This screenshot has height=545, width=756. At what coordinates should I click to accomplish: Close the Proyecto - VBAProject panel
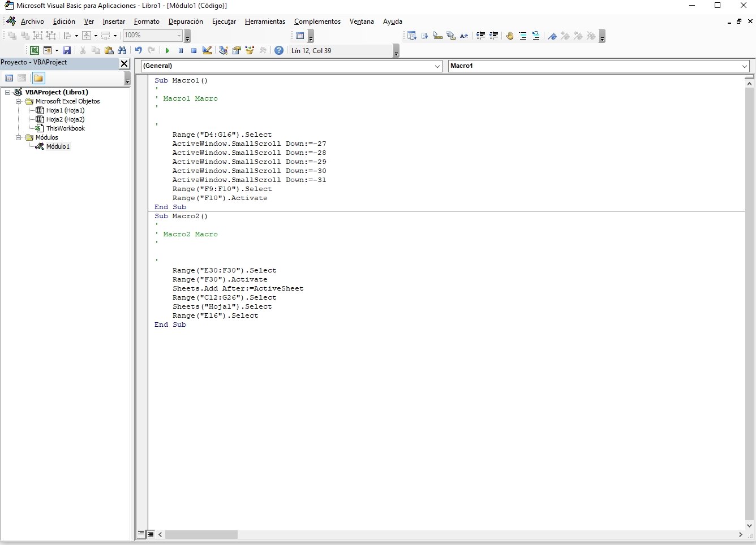click(124, 63)
